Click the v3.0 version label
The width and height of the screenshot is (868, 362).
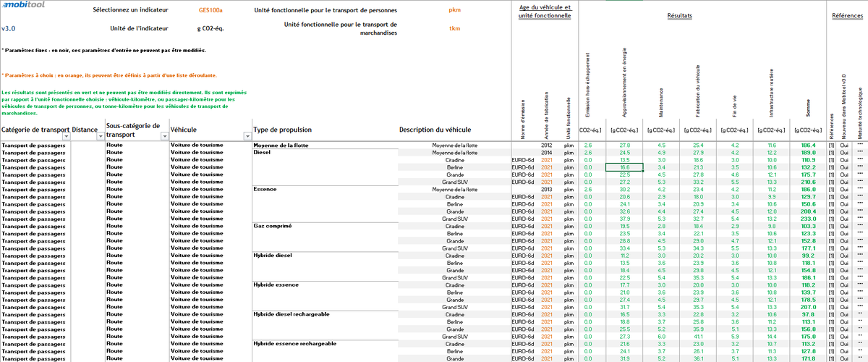pyautogui.click(x=8, y=28)
